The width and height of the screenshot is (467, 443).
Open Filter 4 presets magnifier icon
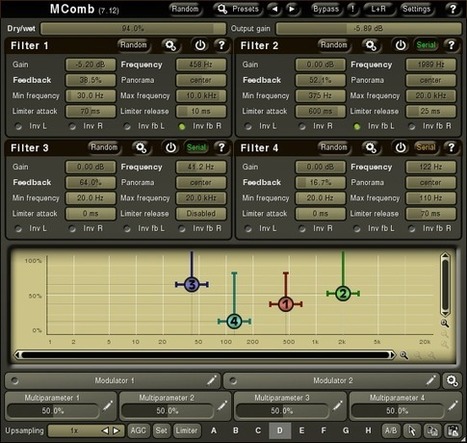click(371, 147)
